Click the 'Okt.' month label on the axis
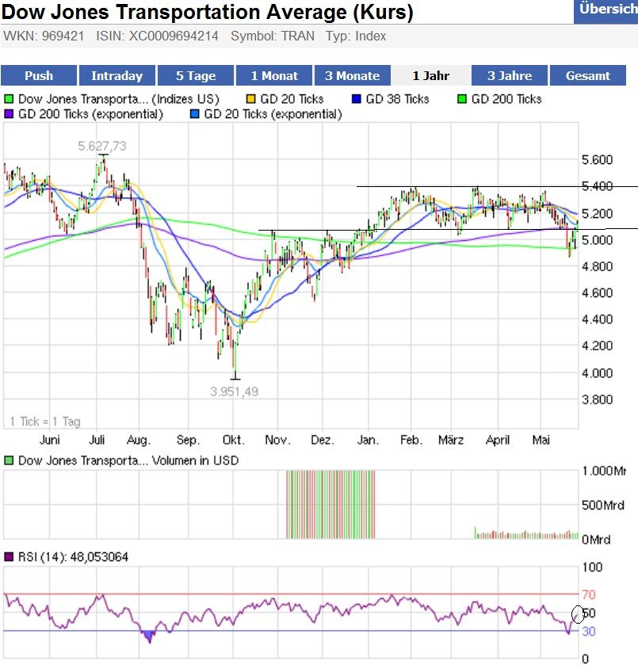This screenshot has width=638, height=672. [233, 440]
